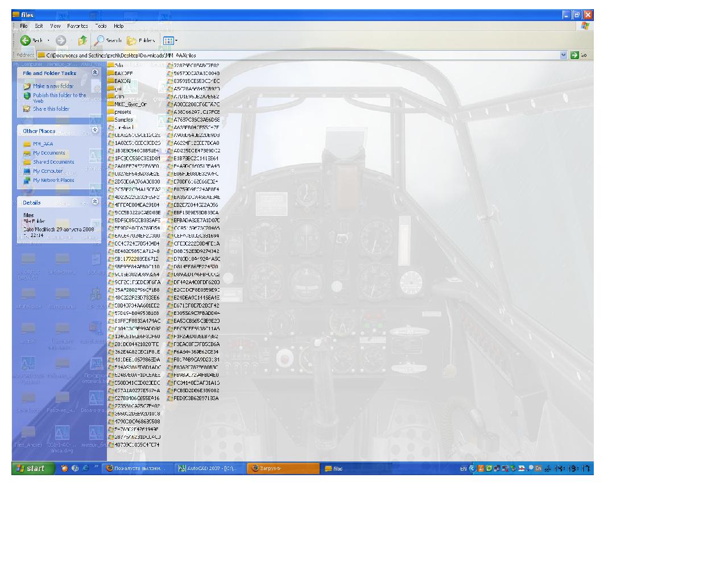Select the Samples folder
This screenshot has width=728, height=582.
(x=120, y=120)
